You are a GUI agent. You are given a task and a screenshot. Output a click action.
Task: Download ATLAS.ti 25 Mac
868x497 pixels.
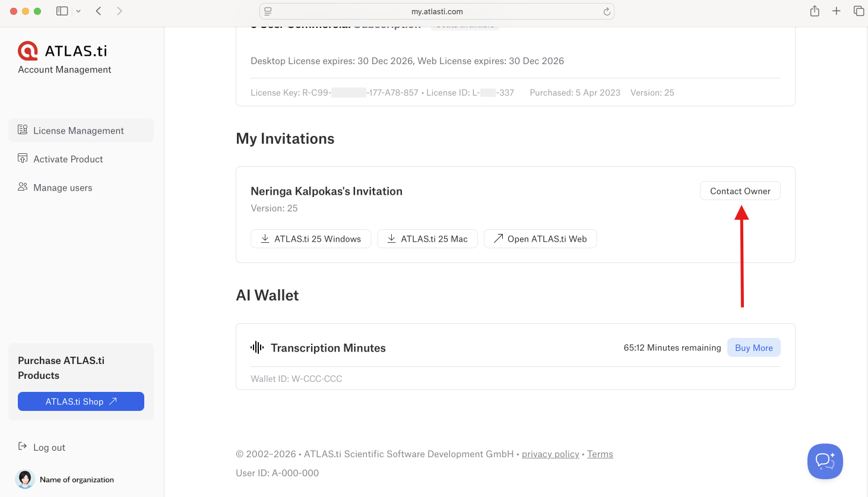click(x=427, y=239)
